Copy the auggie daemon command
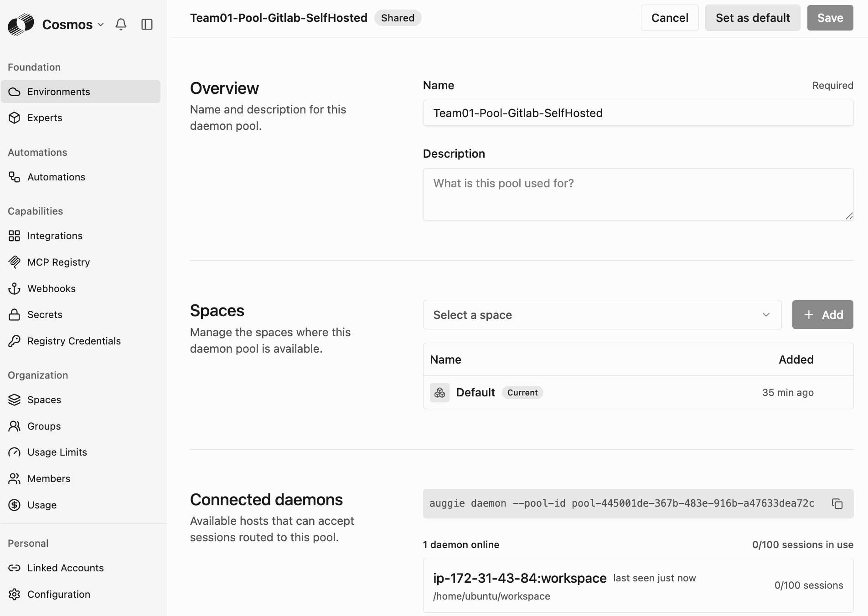 (837, 503)
